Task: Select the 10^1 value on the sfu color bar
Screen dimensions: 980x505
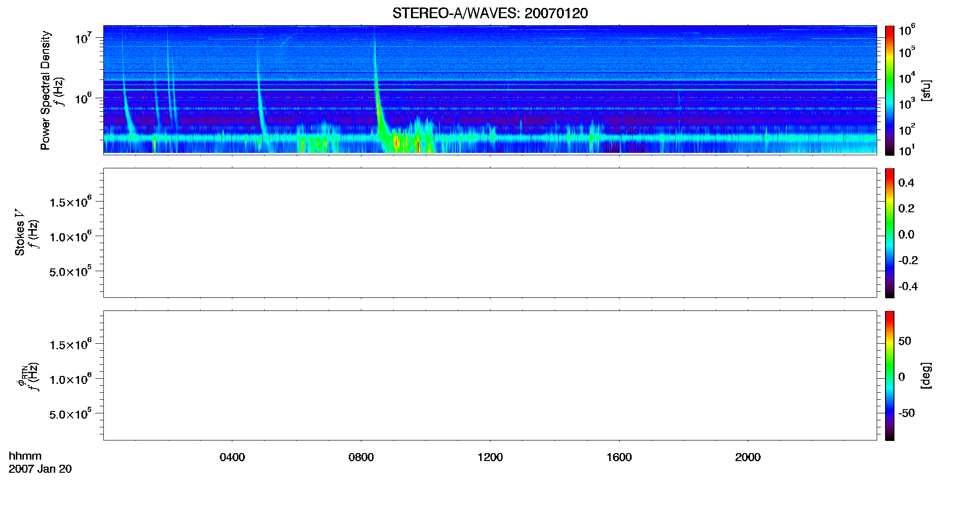Action: tap(907, 150)
